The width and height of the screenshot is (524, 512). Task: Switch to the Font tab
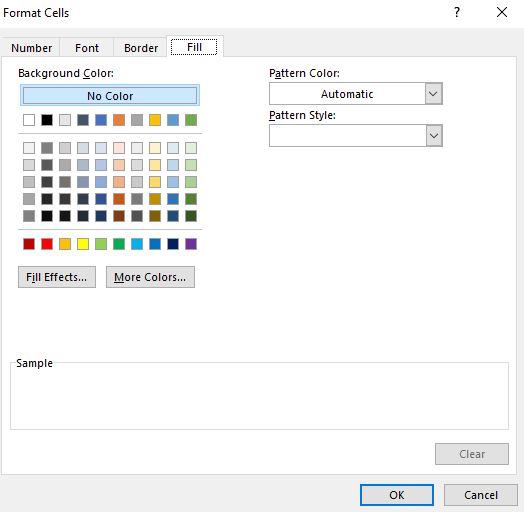pyautogui.click(x=87, y=48)
